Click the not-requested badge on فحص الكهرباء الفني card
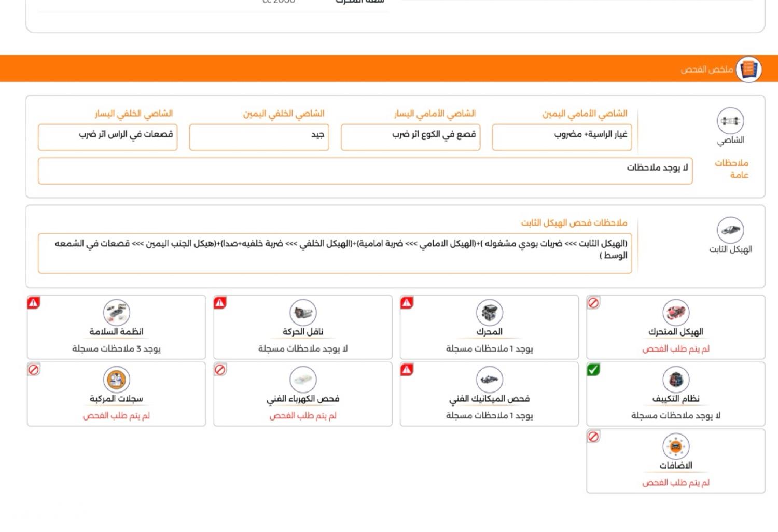This screenshot has height=532, width=778. click(220, 369)
